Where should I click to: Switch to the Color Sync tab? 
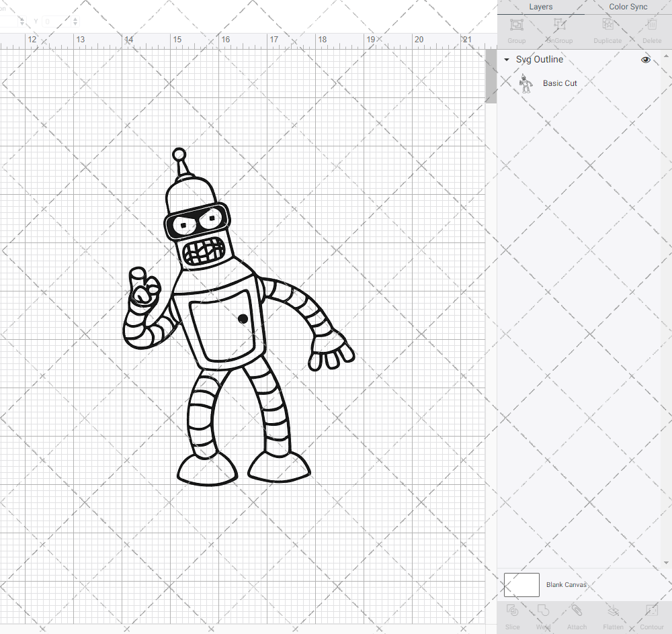[628, 7]
